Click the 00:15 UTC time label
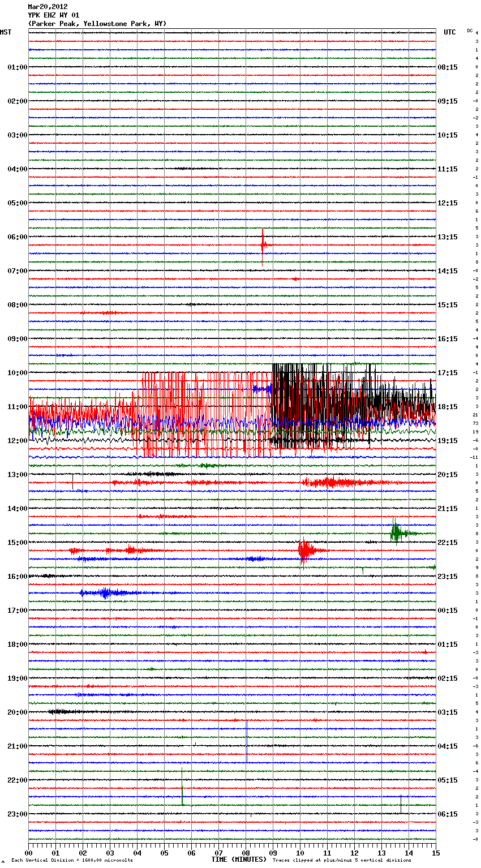Viewport: 481px width, 868px height. 448,611
